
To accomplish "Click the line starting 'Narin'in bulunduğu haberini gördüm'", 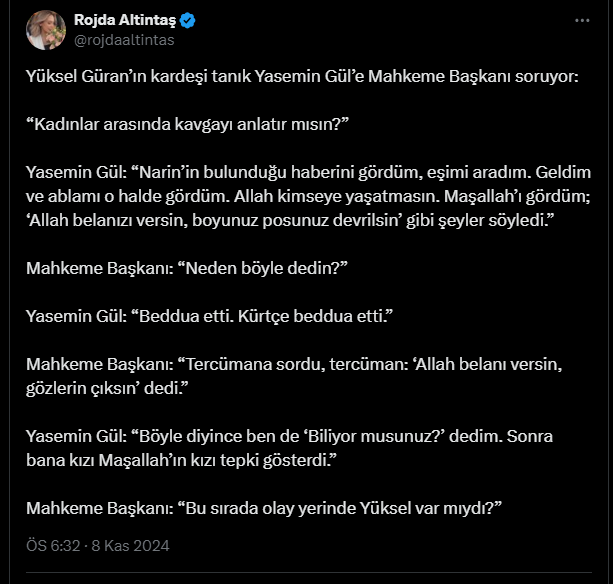I will point(308,172).
